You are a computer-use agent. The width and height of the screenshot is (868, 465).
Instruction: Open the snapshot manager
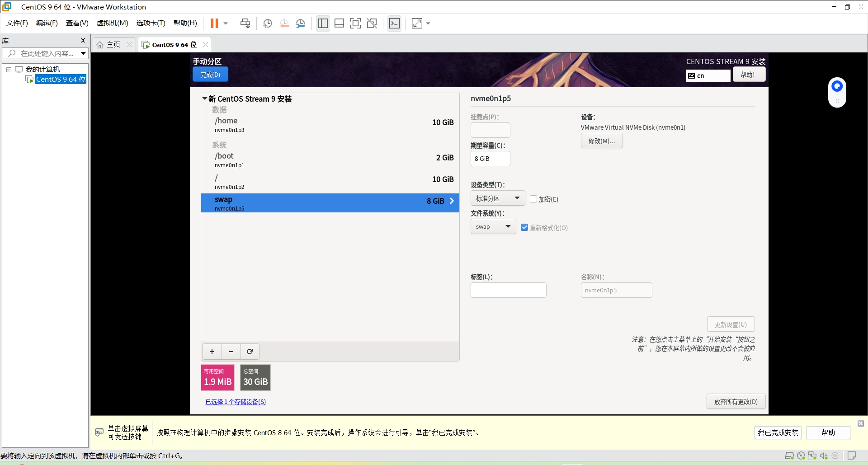coord(301,23)
